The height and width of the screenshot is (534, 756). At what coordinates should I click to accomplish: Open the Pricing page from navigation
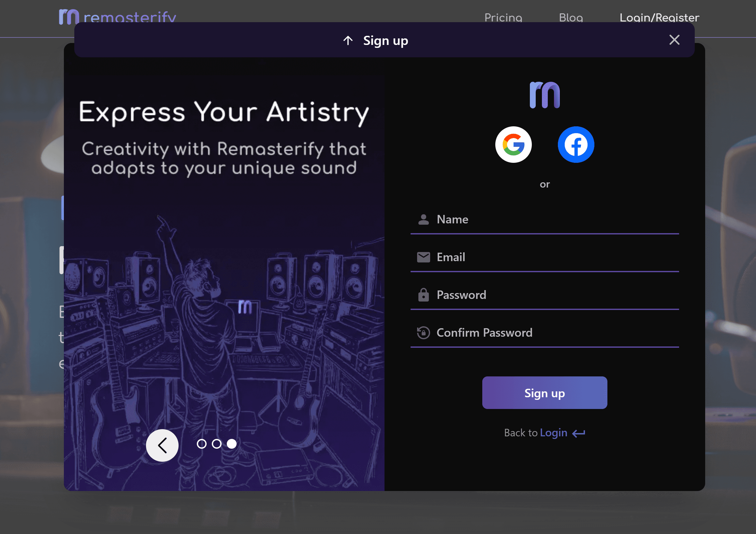pyautogui.click(x=503, y=18)
